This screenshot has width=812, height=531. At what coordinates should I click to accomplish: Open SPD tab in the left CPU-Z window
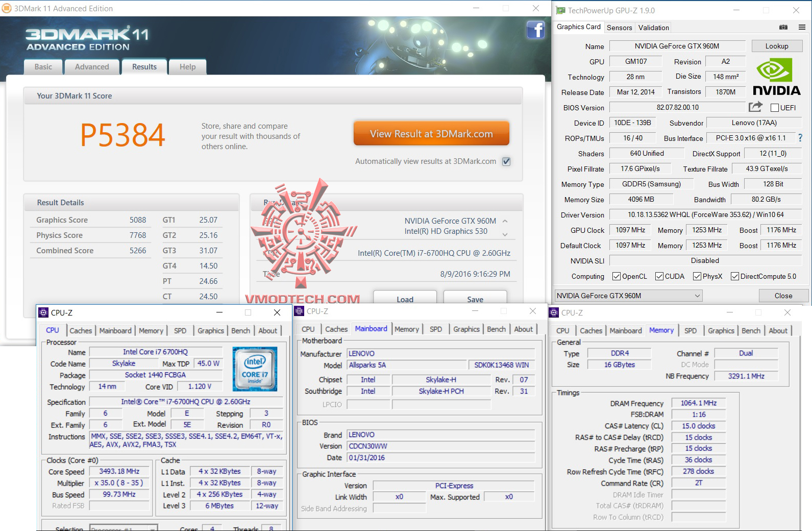click(180, 331)
